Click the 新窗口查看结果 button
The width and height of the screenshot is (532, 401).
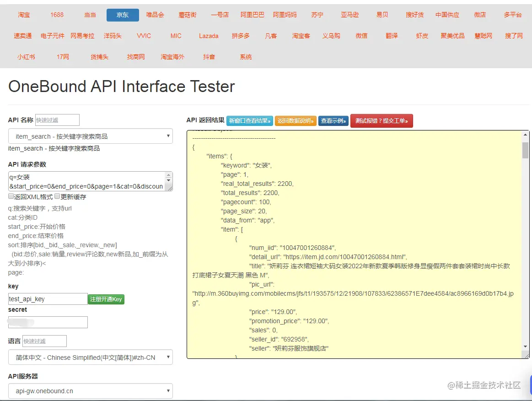[x=250, y=121]
